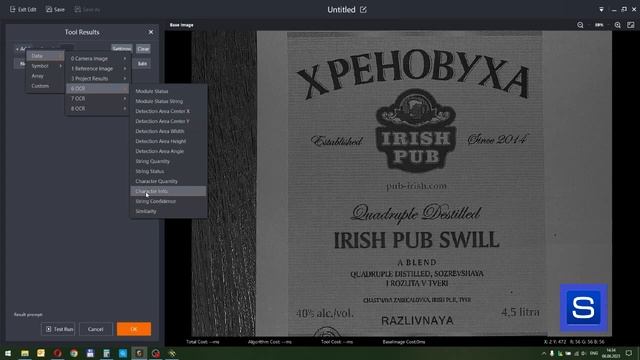Confirm with the orange OK button
The width and height of the screenshot is (640, 360).
coord(134,329)
